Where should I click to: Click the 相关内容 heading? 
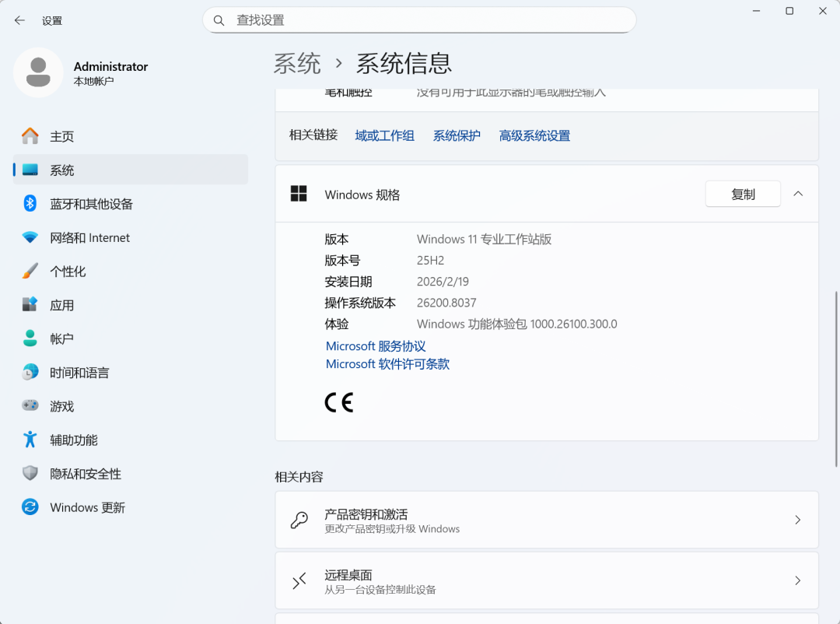299,477
